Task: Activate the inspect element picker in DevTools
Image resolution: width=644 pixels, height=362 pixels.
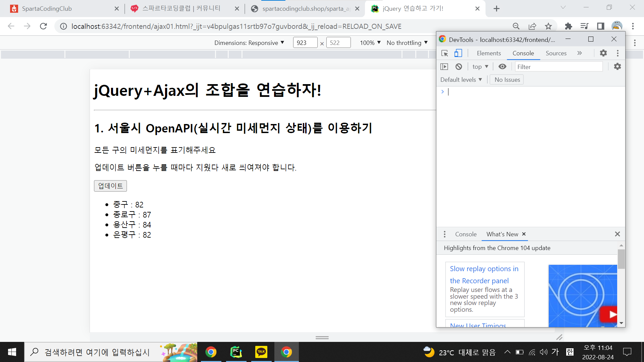Action: click(x=445, y=53)
